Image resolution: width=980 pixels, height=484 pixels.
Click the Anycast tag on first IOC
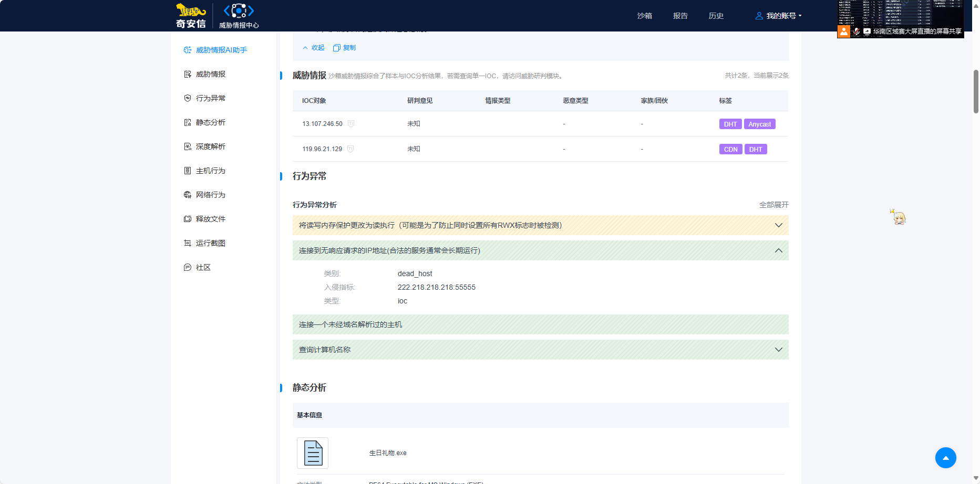[759, 124]
